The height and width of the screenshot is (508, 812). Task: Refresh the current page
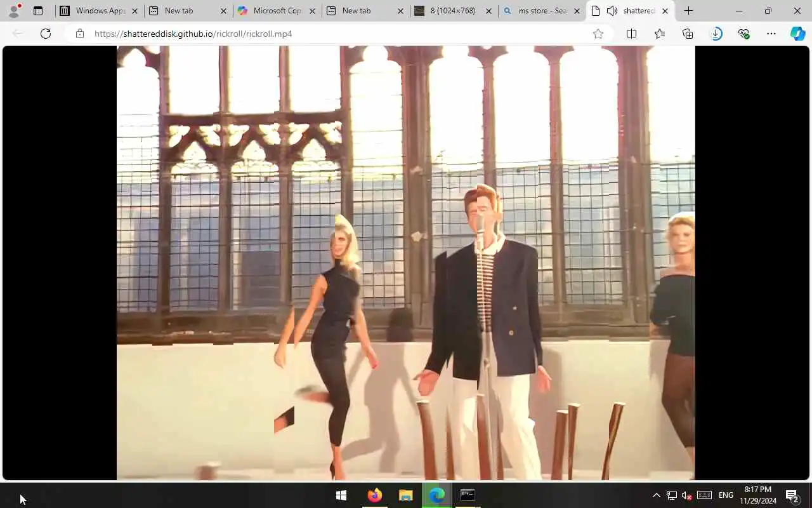(46, 34)
